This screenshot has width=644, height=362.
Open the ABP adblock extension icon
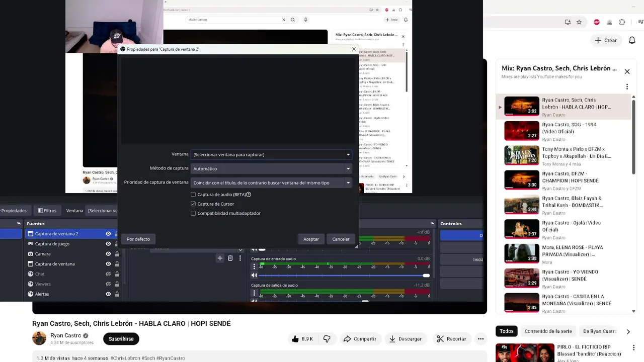pos(597,22)
